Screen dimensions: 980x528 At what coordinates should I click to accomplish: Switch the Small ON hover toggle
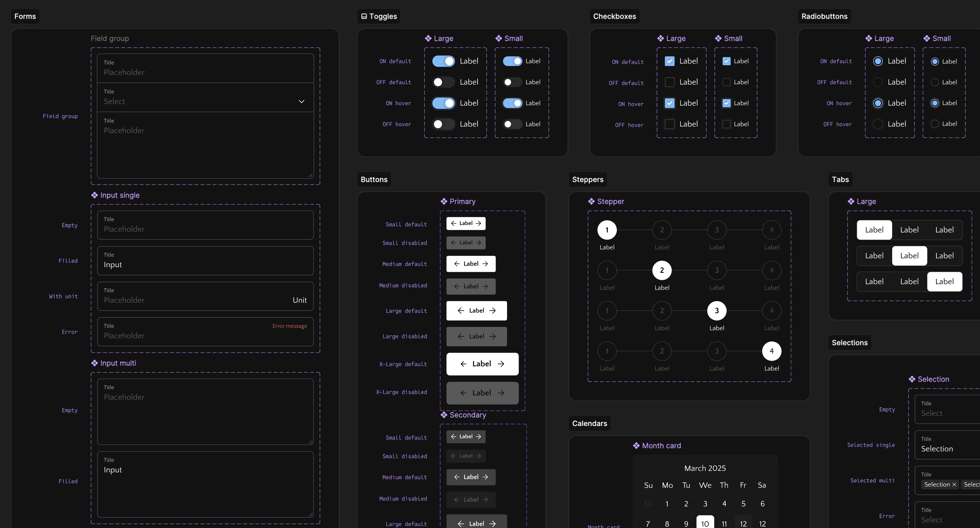coord(512,103)
